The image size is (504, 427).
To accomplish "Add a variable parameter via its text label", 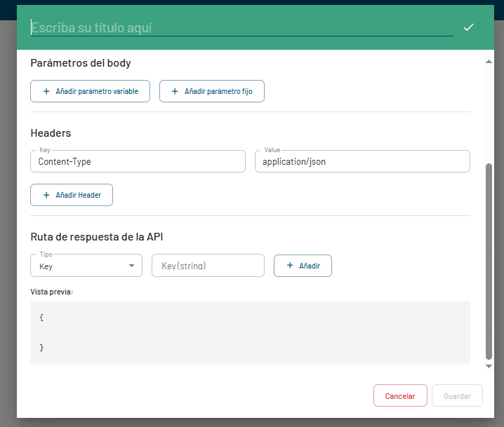I will (x=97, y=92).
